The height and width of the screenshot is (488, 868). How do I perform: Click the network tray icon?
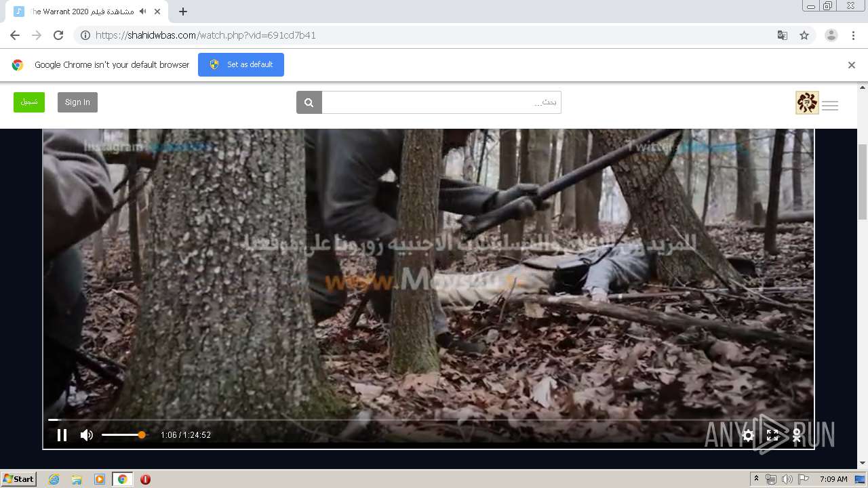click(x=771, y=479)
